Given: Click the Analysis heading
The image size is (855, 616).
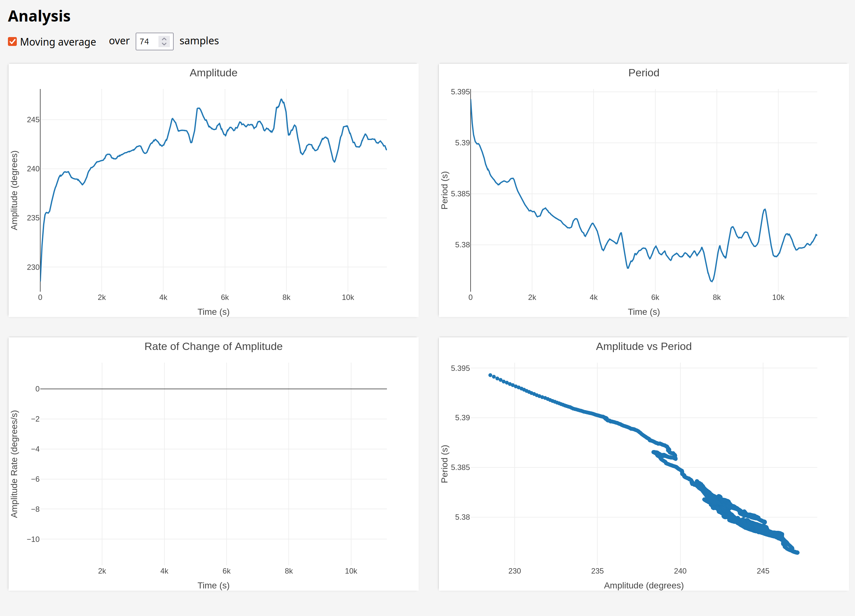Looking at the screenshot, I should 39,16.
